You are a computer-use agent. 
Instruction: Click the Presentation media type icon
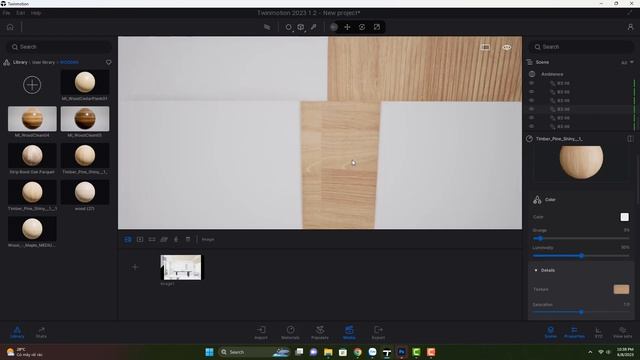point(188,240)
